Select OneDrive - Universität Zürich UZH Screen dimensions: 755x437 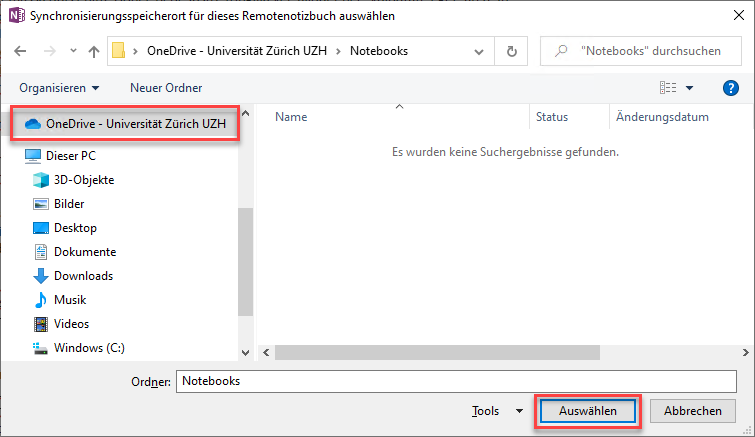click(x=135, y=124)
